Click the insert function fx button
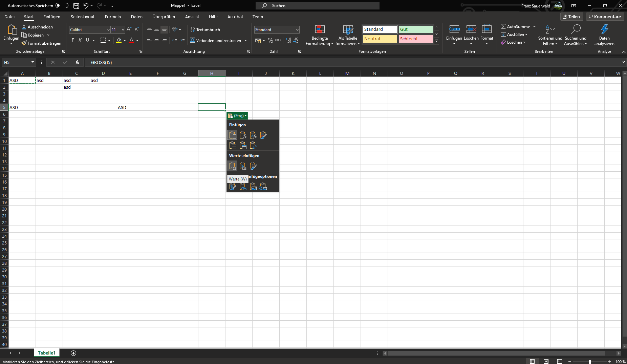Image resolution: width=627 pixels, height=364 pixels. point(77,62)
